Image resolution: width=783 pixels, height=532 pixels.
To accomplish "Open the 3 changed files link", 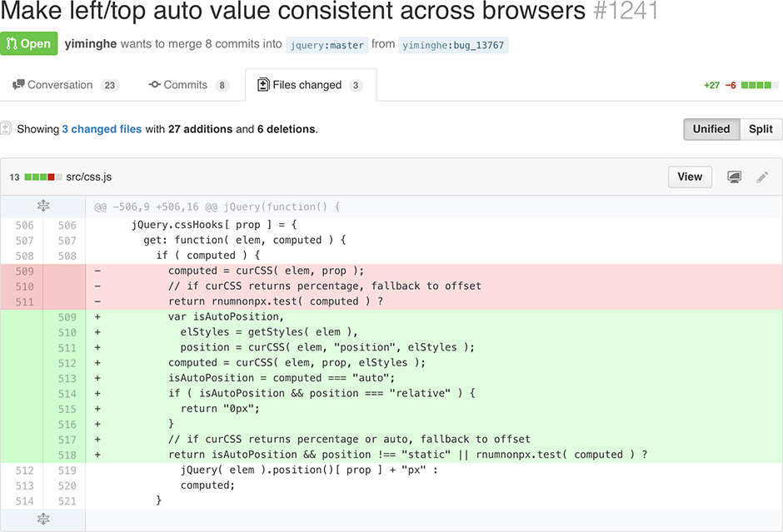I will (x=102, y=129).
